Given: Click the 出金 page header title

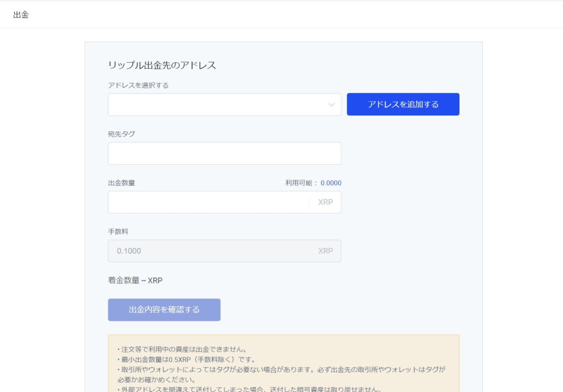Looking at the screenshot, I should click(21, 15).
